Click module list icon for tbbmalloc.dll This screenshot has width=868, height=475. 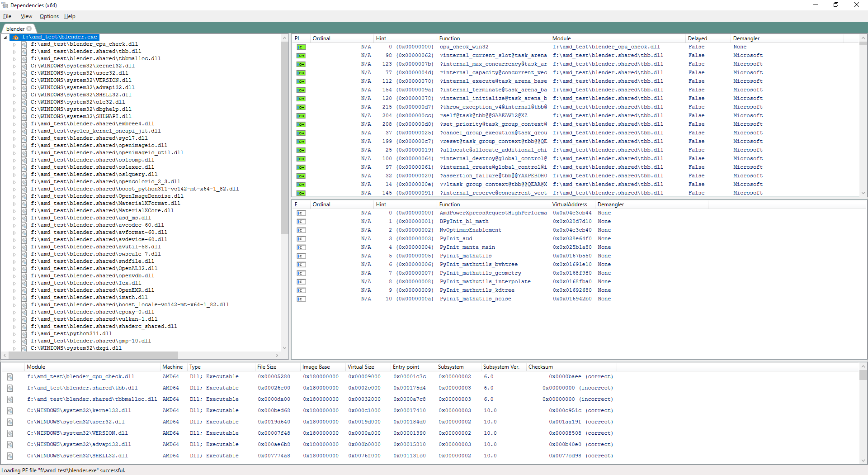pyautogui.click(x=10, y=399)
